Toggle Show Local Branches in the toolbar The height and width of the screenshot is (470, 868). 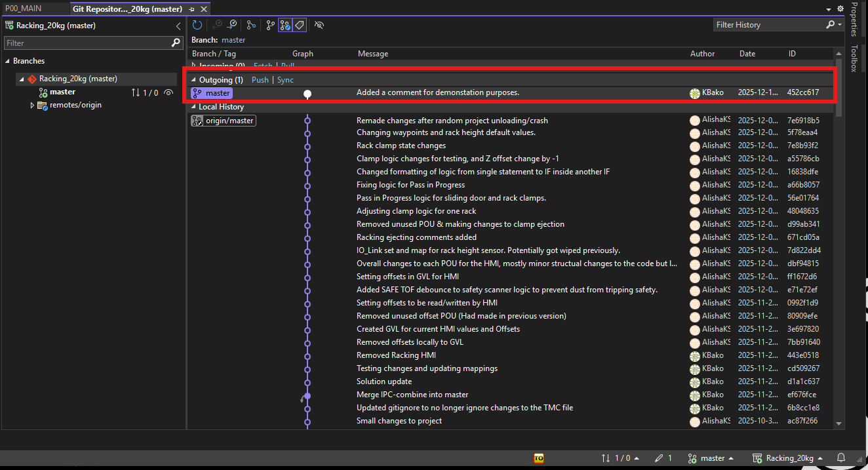click(270, 25)
